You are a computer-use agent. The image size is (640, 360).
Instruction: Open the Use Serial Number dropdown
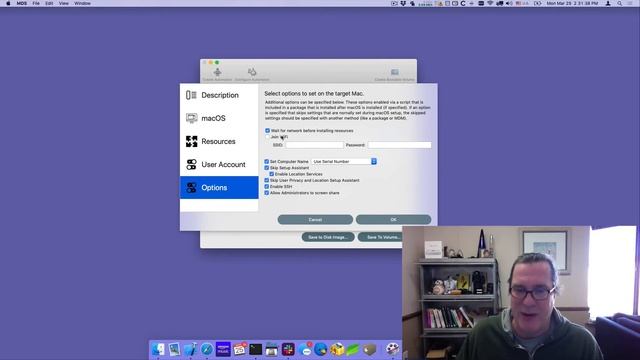[x=344, y=162]
